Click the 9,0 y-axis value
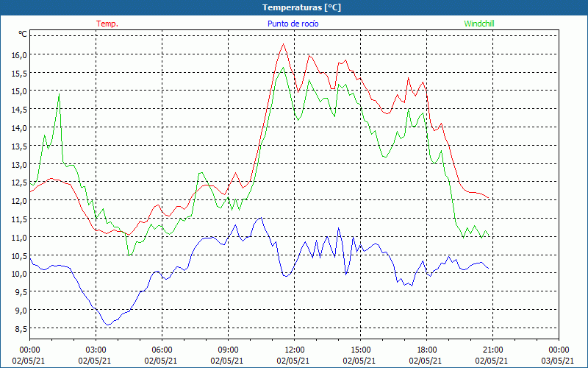 click(20, 311)
